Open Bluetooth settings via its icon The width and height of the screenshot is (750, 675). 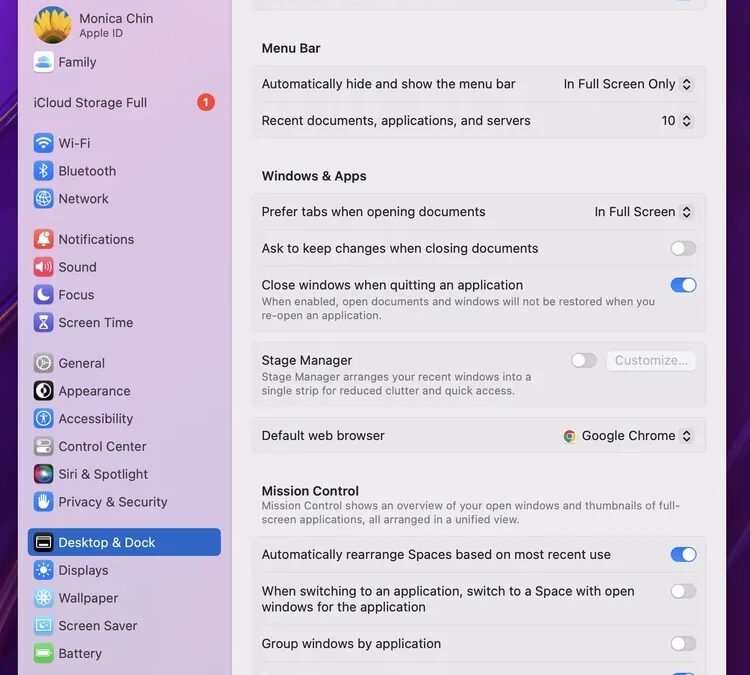(x=43, y=171)
